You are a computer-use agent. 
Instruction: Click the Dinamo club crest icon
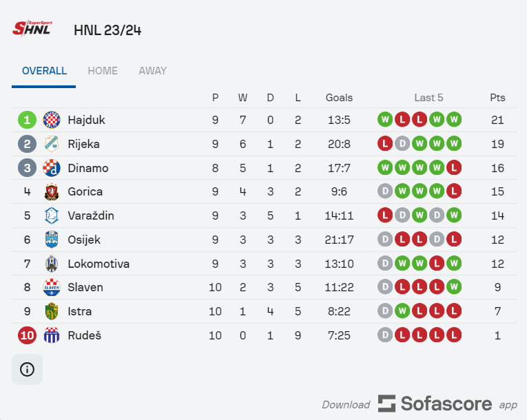point(52,168)
